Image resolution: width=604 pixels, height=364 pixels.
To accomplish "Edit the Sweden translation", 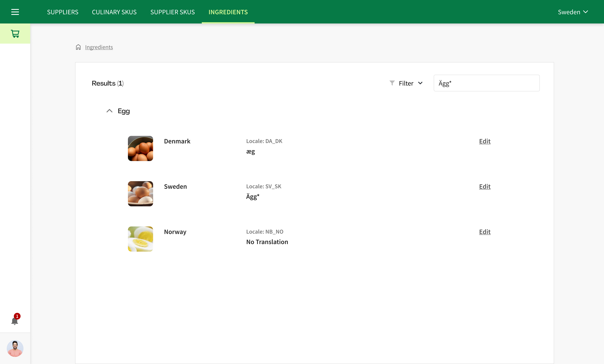I will pyautogui.click(x=485, y=187).
